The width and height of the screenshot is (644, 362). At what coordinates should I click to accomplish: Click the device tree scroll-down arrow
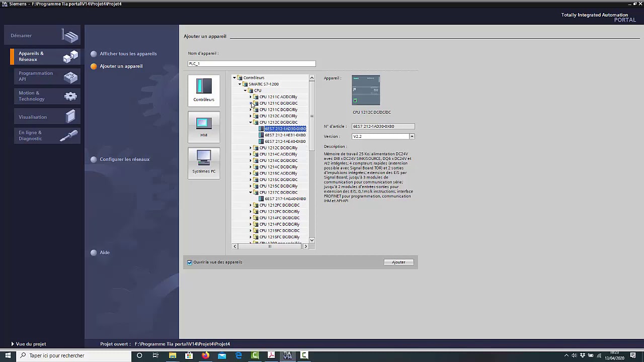click(x=312, y=240)
